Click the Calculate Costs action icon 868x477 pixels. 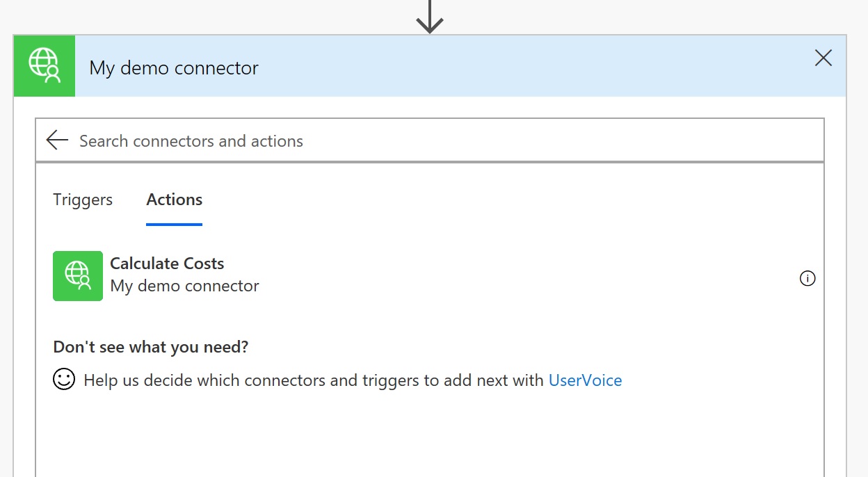(x=78, y=276)
